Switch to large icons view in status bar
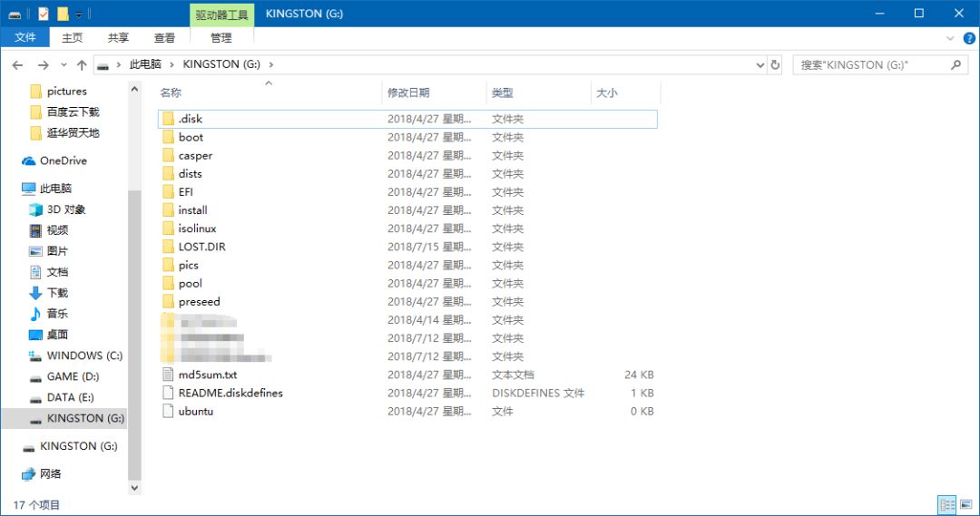 [x=966, y=504]
